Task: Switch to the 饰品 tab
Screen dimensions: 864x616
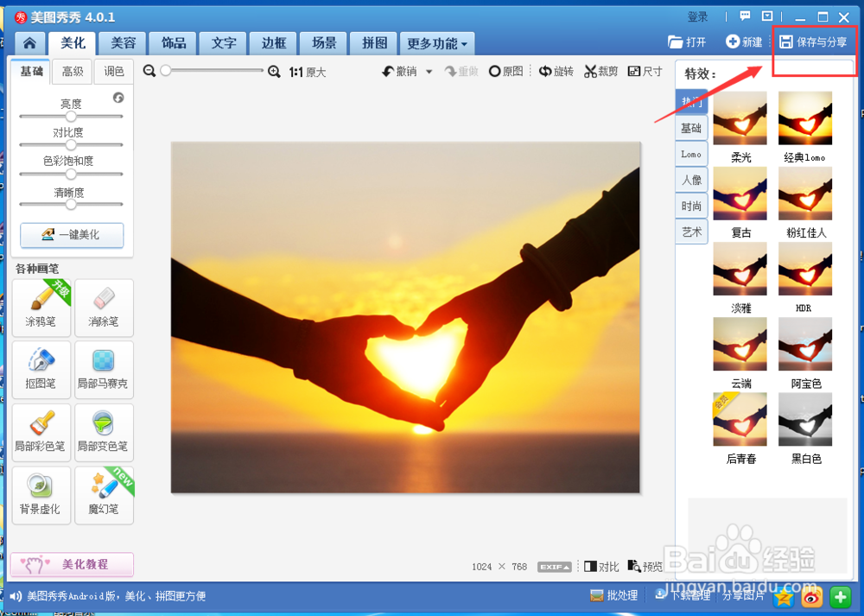Action: point(174,43)
